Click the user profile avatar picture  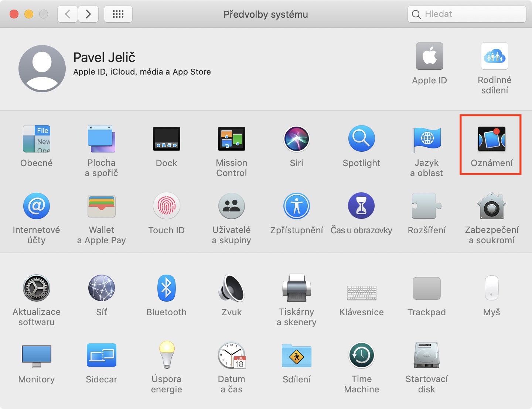[x=42, y=69]
